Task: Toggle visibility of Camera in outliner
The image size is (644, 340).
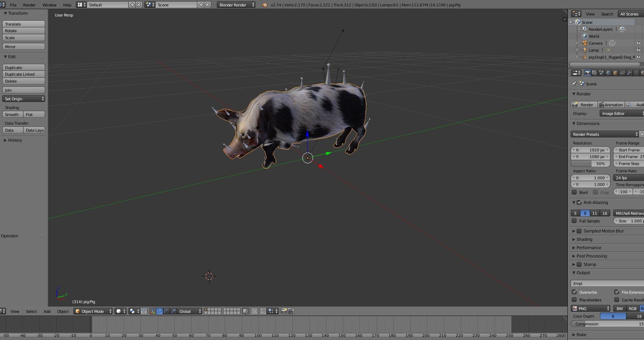Action: [639, 43]
